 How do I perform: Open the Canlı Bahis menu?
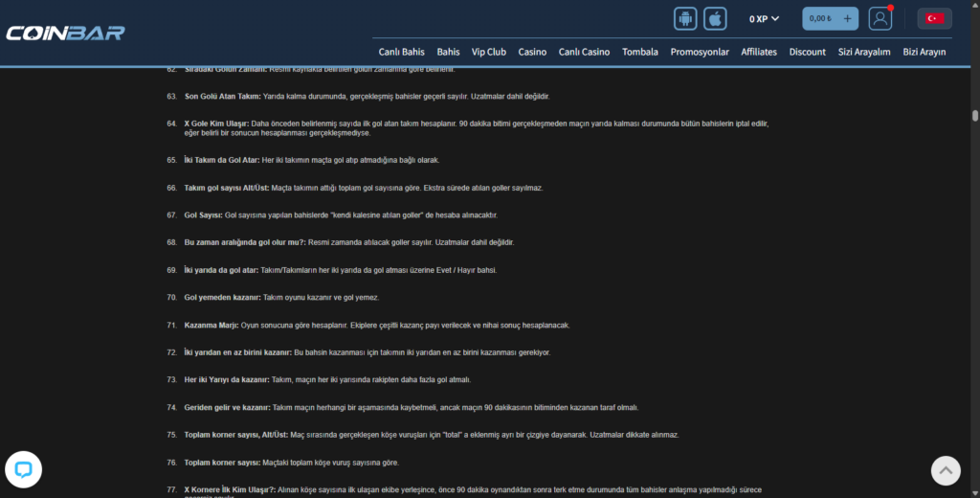point(401,52)
